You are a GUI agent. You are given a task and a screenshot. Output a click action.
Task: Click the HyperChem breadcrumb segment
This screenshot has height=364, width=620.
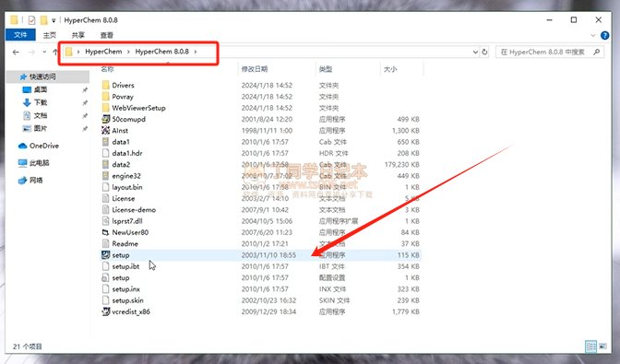pos(103,52)
